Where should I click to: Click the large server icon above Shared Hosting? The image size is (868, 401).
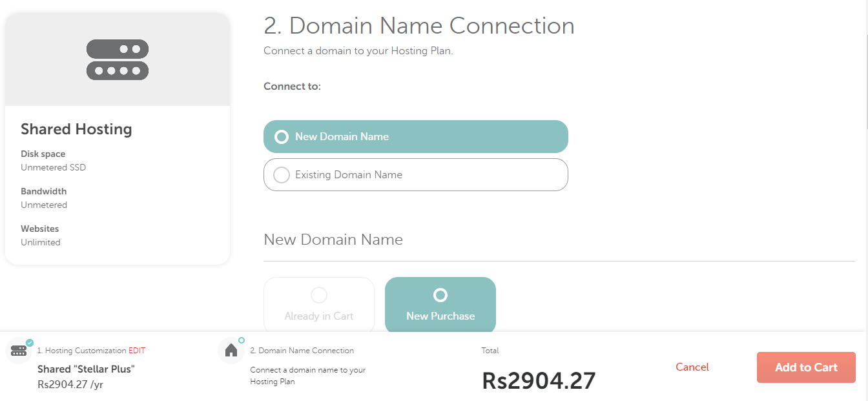[x=118, y=60]
